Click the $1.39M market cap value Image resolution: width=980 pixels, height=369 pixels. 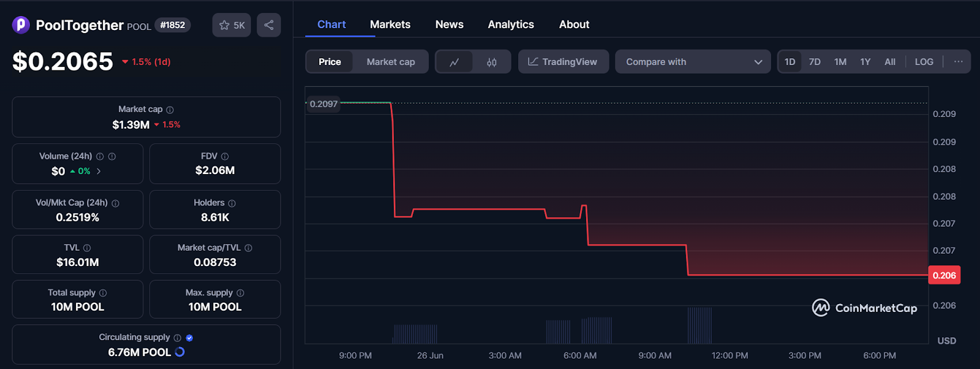131,124
